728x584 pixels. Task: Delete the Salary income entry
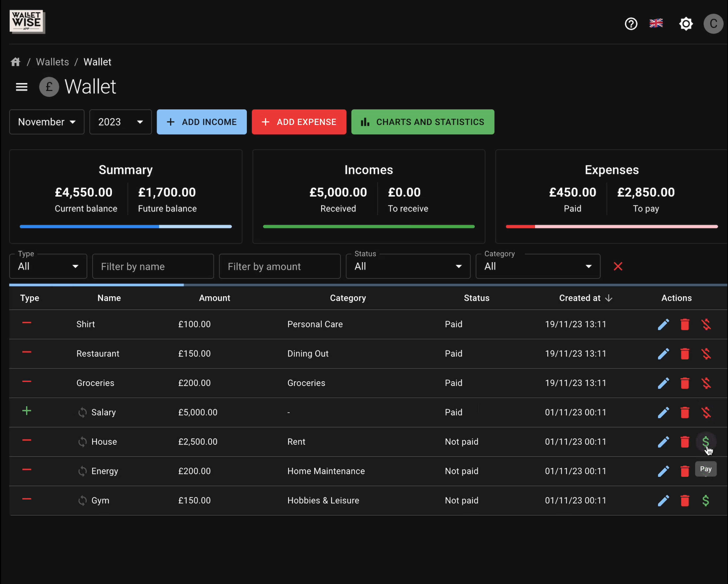[x=685, y=413]
